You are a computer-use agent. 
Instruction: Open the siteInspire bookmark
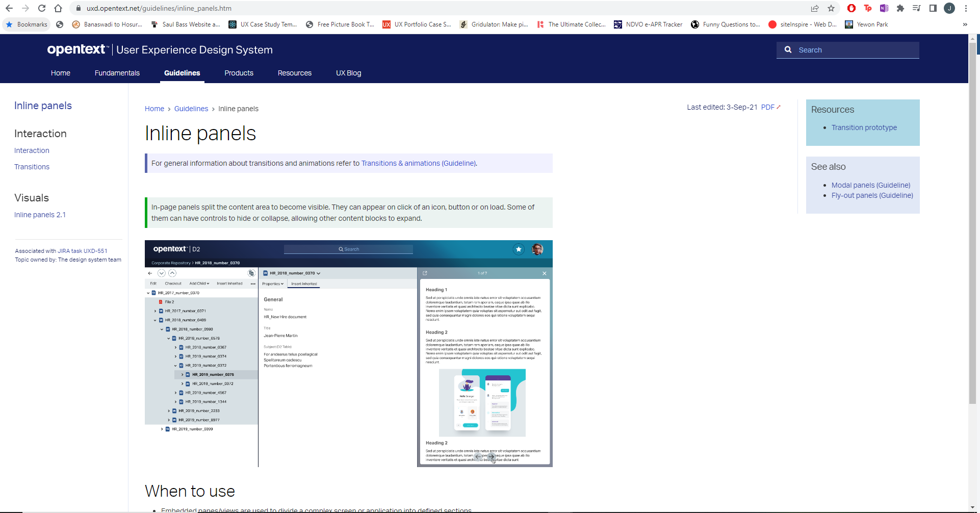[803, 24]
